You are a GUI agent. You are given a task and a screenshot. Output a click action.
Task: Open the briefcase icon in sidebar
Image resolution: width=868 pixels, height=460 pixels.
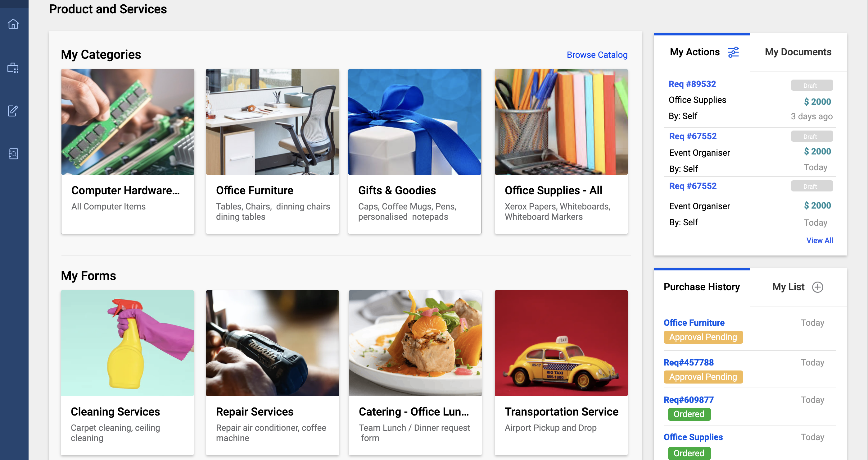[13, 68]
